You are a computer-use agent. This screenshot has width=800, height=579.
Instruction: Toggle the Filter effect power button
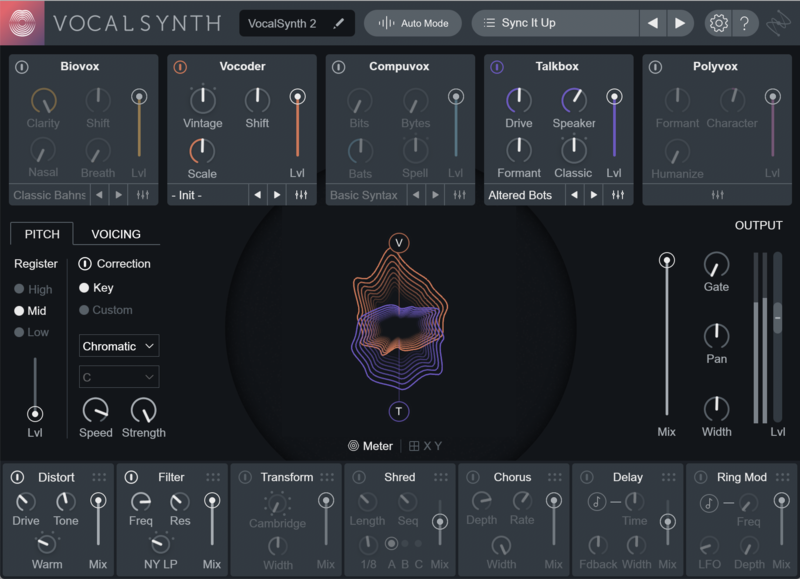tap(132, 477)
